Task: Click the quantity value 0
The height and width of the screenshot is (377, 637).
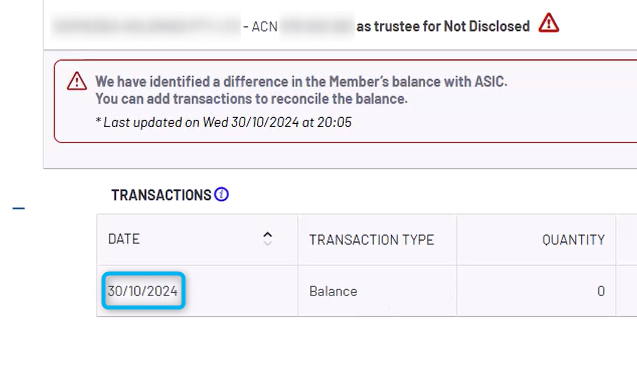Action: pos(601,291)
